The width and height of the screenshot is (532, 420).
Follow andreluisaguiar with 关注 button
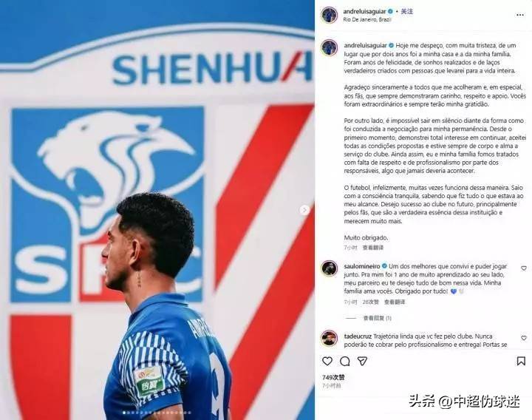[x=407, y=11]
